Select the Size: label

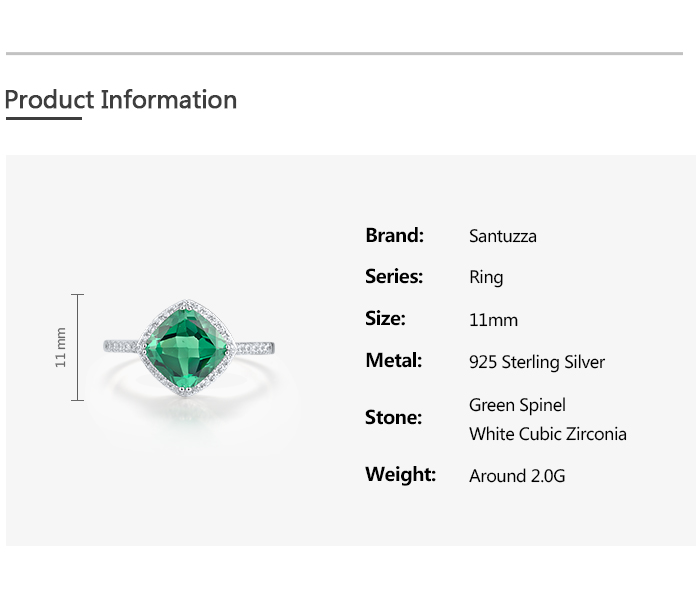385,319
